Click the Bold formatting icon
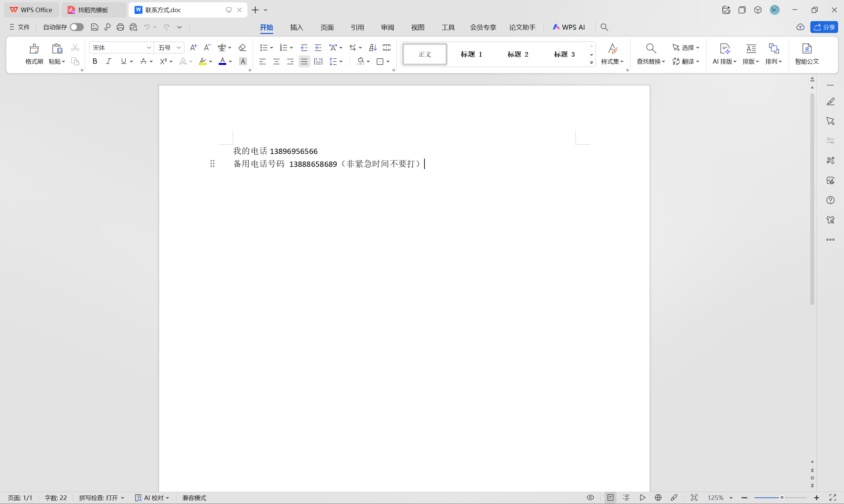844x504 pixels. click(95, 61)
